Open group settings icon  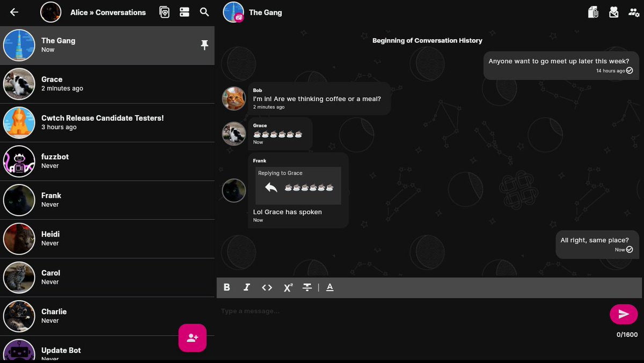[634, 12]
